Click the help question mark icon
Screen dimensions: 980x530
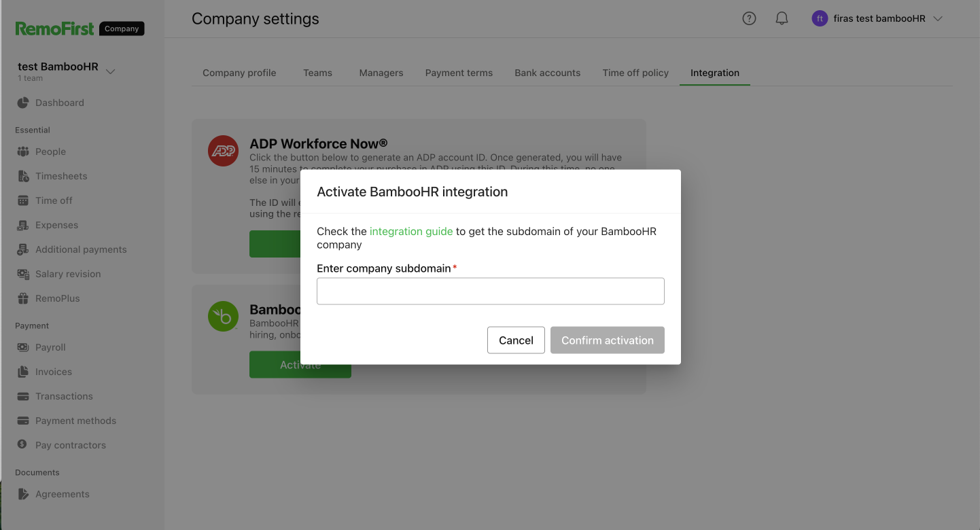point(749,19)
